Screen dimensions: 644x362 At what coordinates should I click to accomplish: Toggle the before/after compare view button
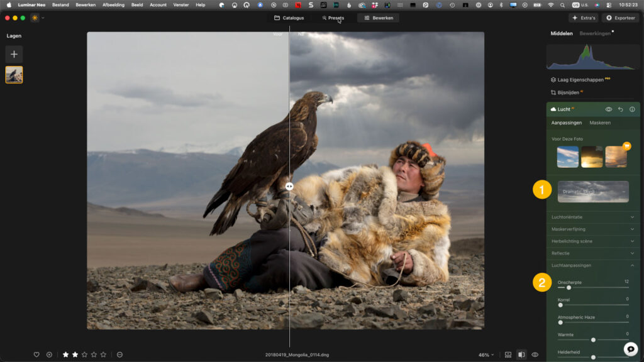point(521,354)
